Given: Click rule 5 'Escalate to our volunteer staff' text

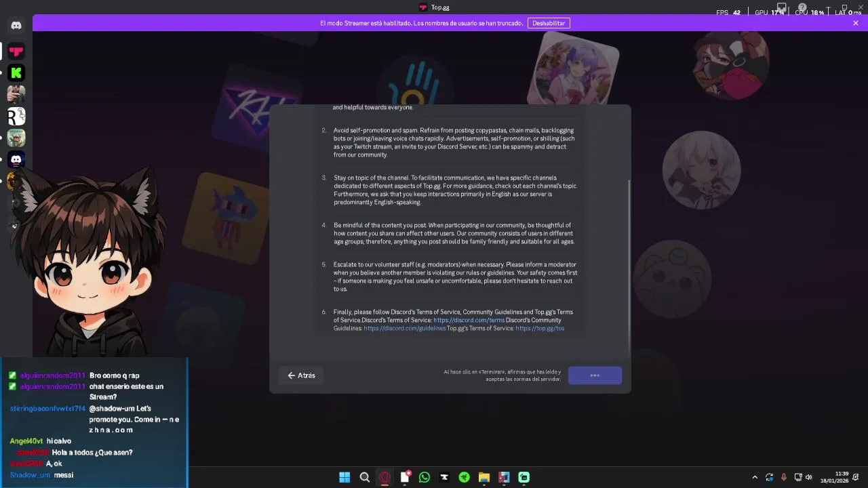Looking at the screenshot, I should pyautogui.click(x=455, y=277).
